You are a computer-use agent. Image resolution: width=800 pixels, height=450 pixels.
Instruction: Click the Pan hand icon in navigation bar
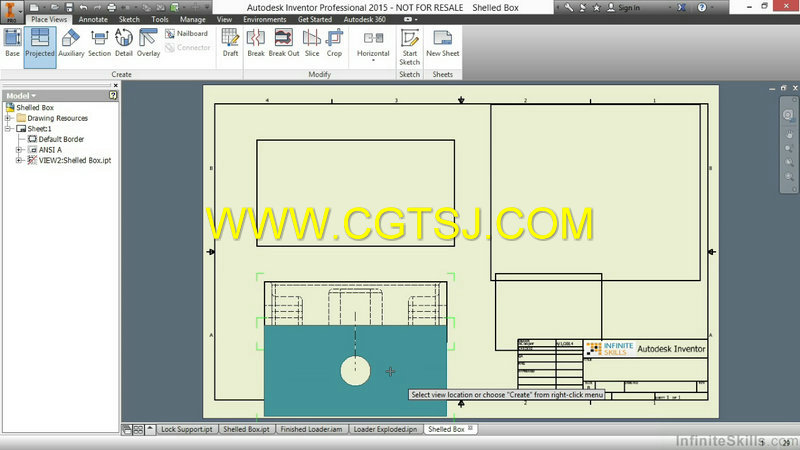pos(789,134)
